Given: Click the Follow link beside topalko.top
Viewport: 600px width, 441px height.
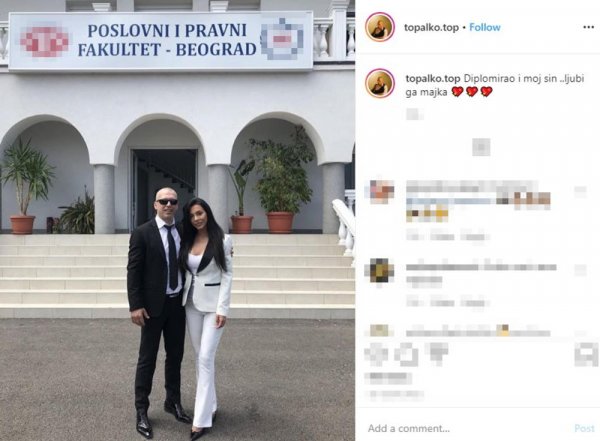Looking at the screenshot, I should coord(485,27).
